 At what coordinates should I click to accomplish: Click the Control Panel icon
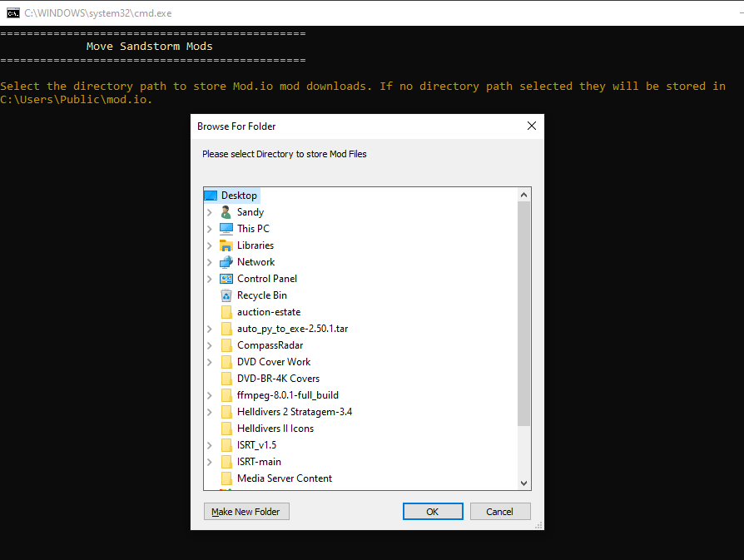[x=226, y=279]
